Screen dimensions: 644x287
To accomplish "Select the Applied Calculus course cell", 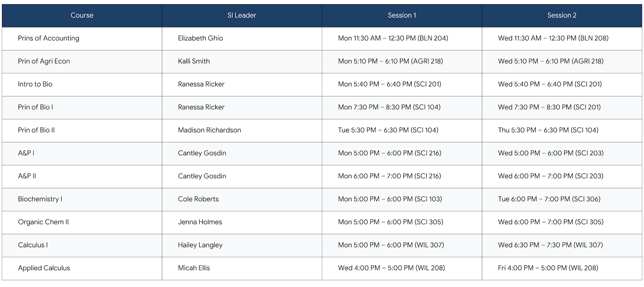I will 44,268.
